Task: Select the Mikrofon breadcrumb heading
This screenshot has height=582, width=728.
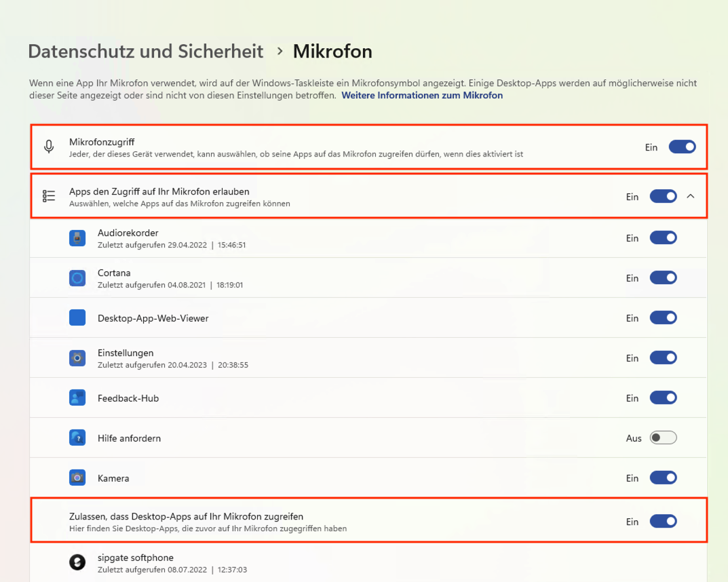Action: pyautogui.click(x=332, y=51)
